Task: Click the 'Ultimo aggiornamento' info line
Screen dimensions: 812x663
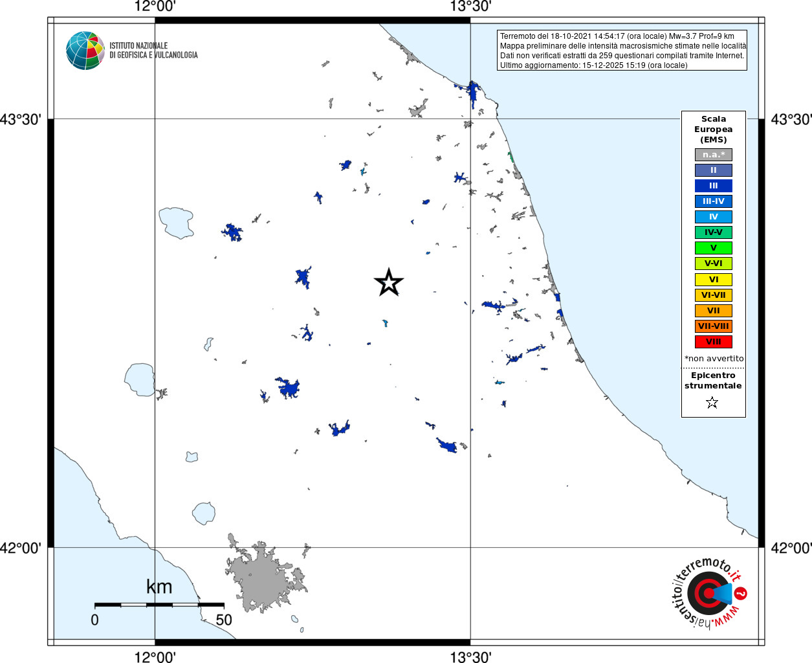Action: [x=594, y=65]
